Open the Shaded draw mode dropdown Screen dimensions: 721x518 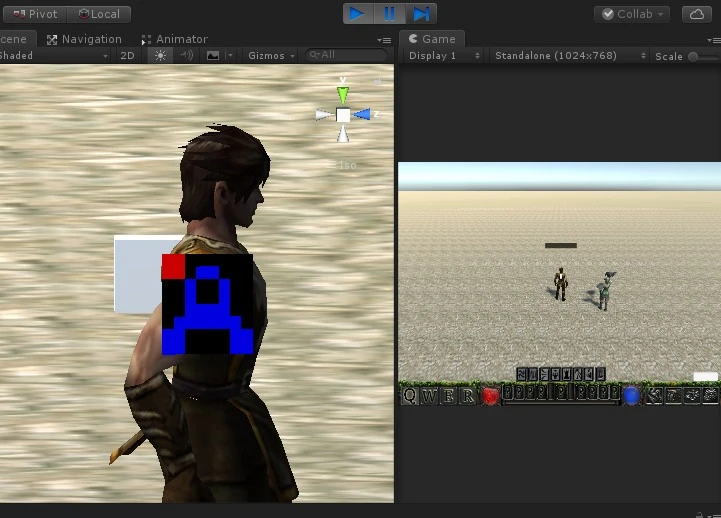point(54,56)
